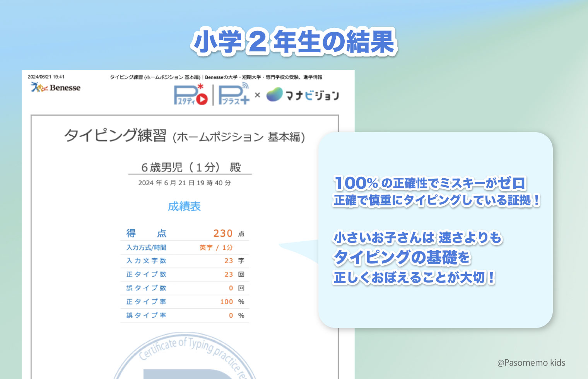Click the Benesse logo
588x379 pixels.
[x=56, y=87]
